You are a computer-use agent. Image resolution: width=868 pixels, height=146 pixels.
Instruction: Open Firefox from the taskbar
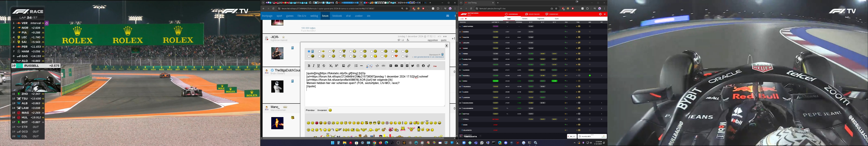coord(380,143)
